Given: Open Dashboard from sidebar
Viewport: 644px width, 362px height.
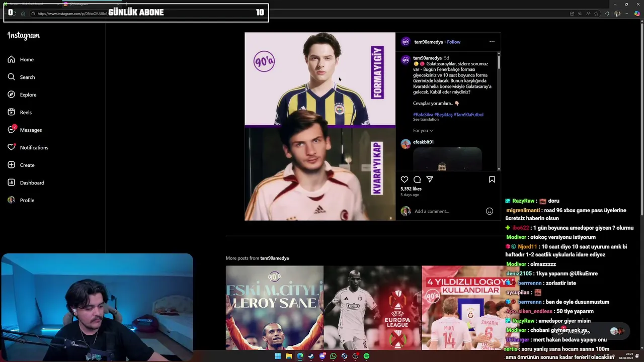Looking at the screenshot, I should (26, 183).
